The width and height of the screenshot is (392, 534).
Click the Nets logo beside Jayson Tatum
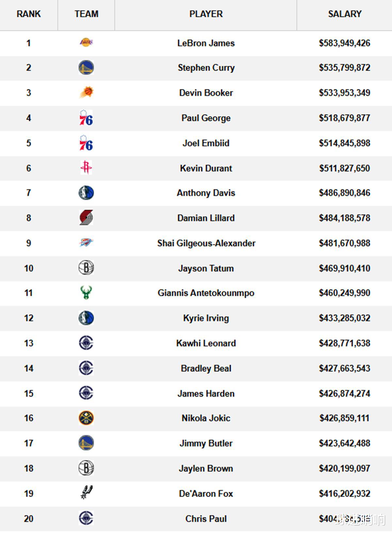86,268
